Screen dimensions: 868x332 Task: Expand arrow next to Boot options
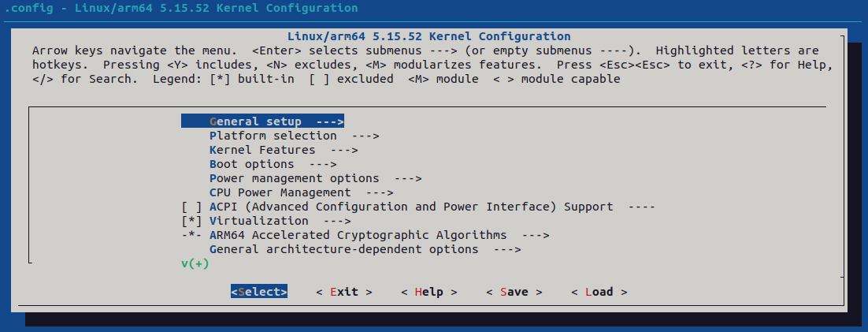323,164
